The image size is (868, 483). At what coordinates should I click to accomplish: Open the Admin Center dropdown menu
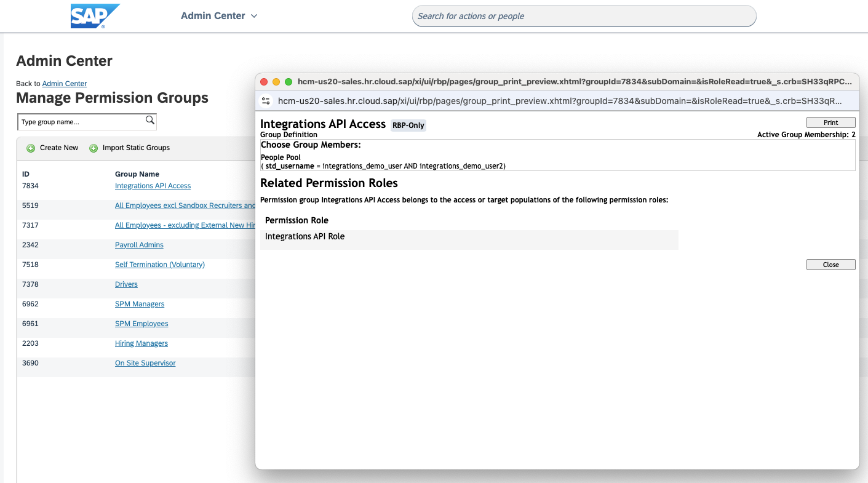[219, 16]
